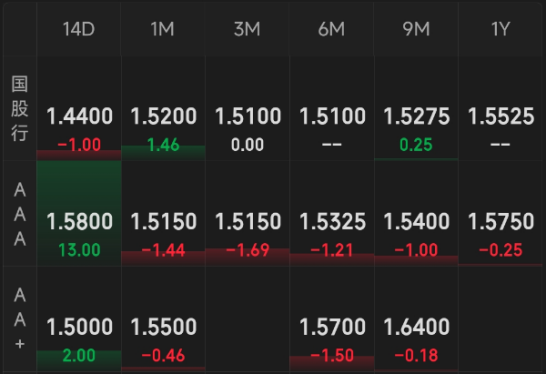
Task: Click the AAA 14D cell showing 1.5800
Action: coord(79,213)
